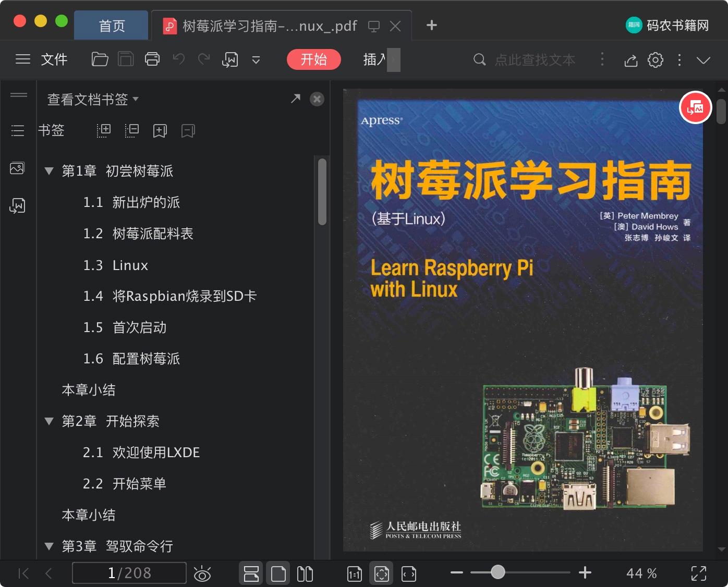This screenshot has height=587, width=728.
Task: Go to bookmark 1.3 Linux
Action: (x=116, y=265)
